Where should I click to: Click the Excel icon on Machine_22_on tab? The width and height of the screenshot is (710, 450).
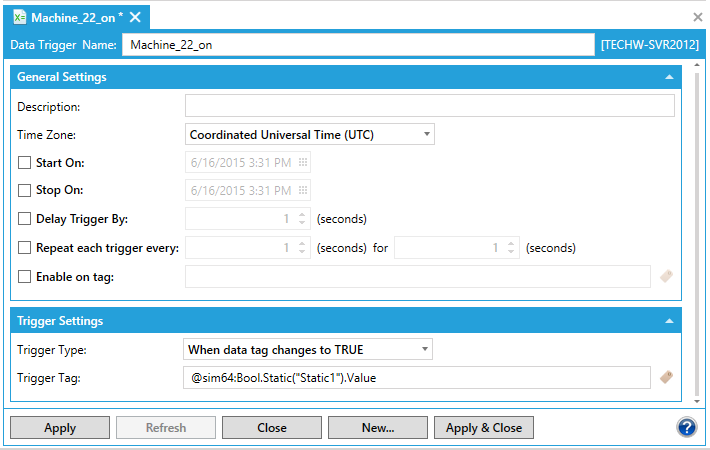(x=19, y=17)
